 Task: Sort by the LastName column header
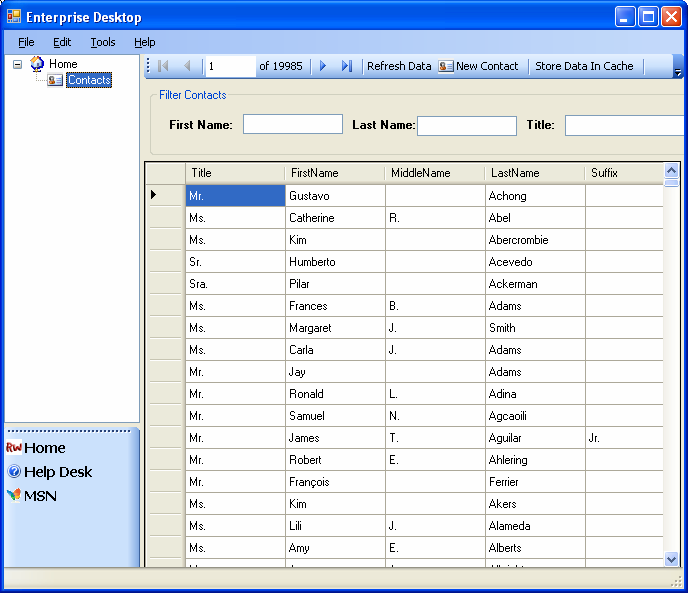point(534,173)
